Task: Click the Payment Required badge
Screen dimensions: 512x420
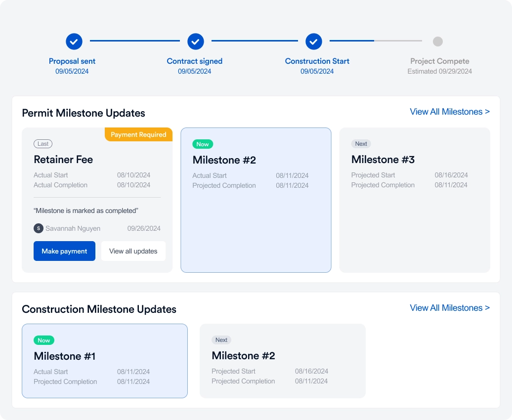Action: (138, 134)
